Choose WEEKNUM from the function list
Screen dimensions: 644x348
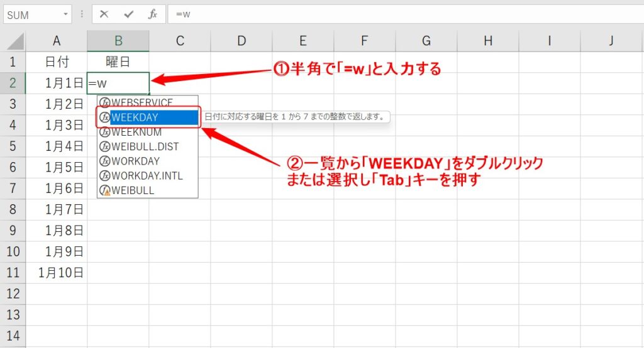(147, 132)
